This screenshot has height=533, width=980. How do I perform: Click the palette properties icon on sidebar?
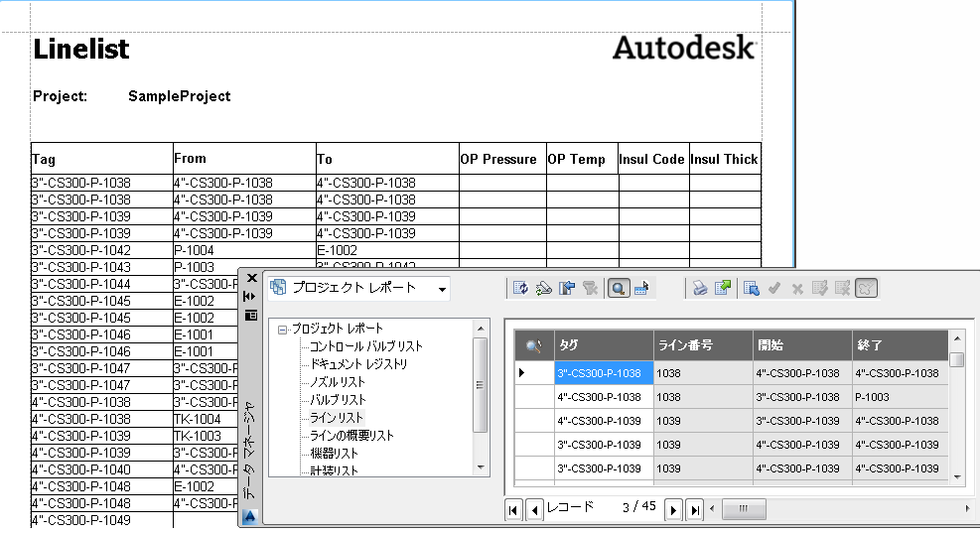coord(250,315)
